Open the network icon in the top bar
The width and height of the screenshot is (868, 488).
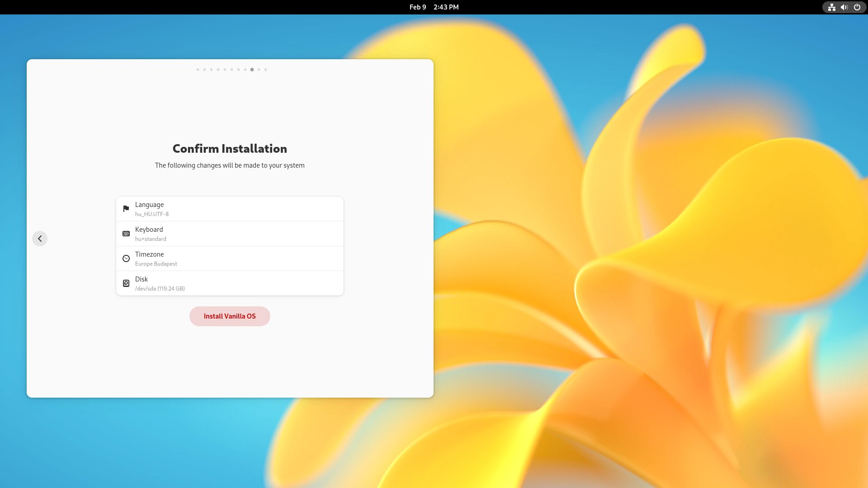point(831,7)
